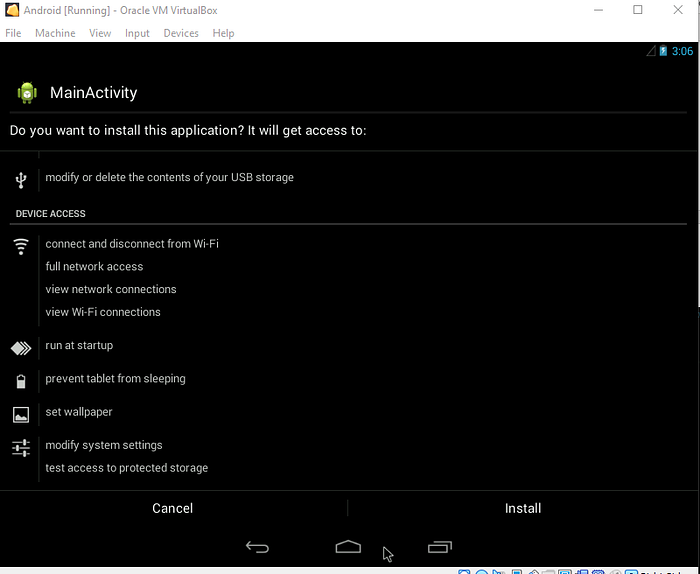Select 'view network connections' permission
Viewport: 700px width, 574px height.
111,289
